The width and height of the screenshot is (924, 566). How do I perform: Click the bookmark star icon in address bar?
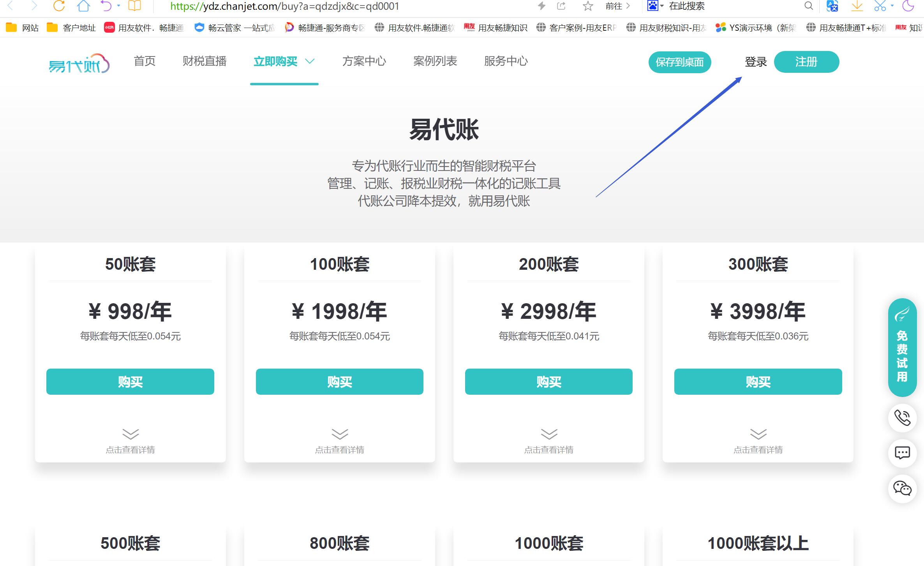[588, 6]
